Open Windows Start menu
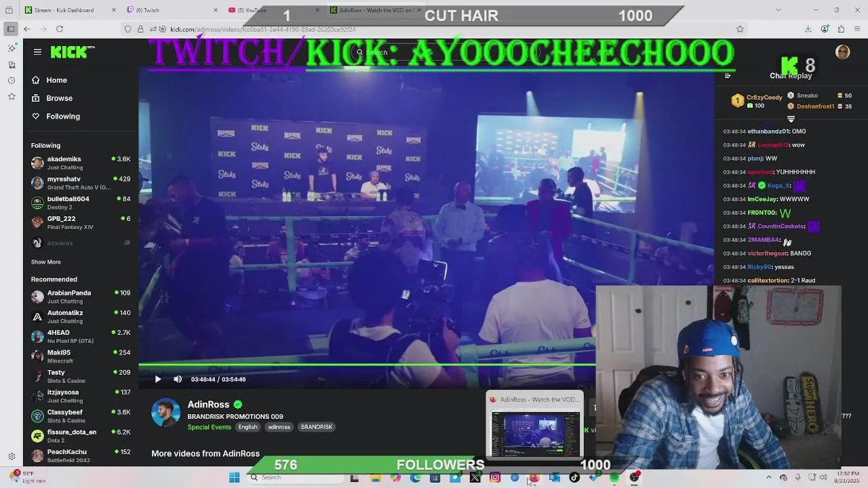This screenshot has width=868, height=488. [234, 478]
